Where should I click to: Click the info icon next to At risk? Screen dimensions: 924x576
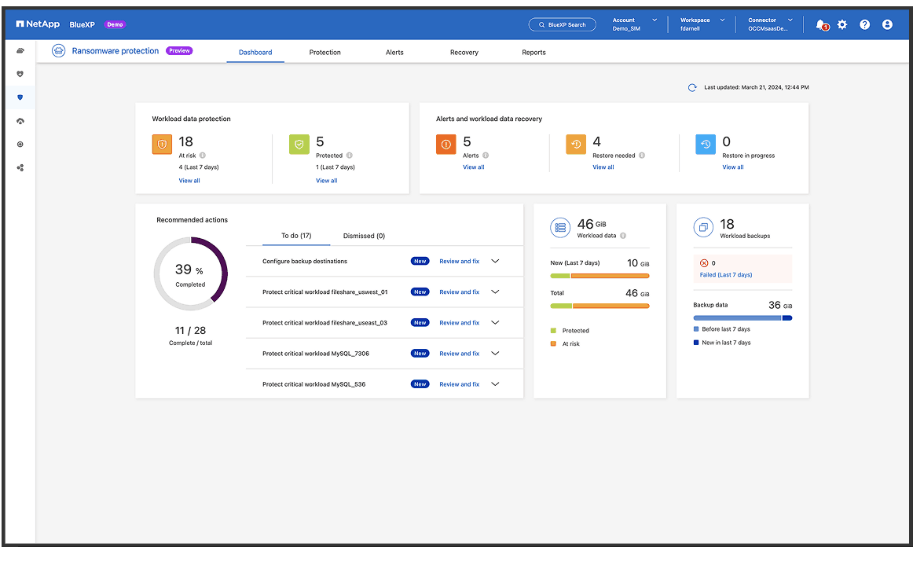pyautogui.click(x=203, y=156)
